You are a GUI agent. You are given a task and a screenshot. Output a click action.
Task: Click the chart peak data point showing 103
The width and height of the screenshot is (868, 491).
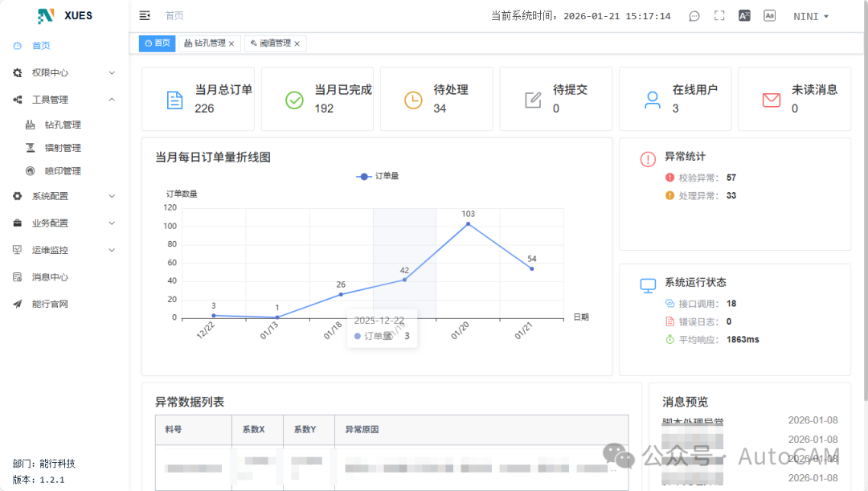click(x=467, y=225)
